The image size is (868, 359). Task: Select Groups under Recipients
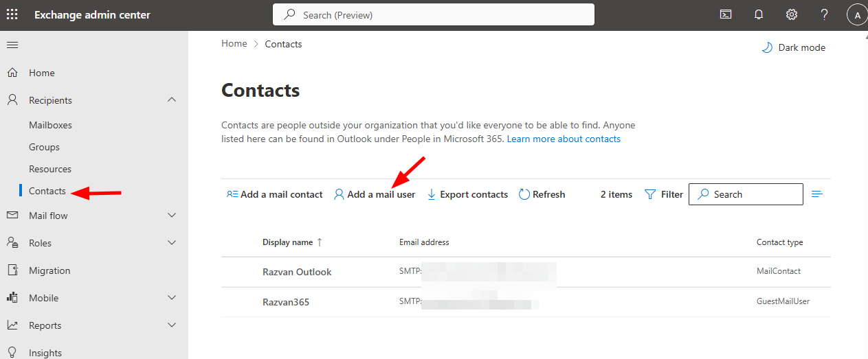(x=44, y=147)
